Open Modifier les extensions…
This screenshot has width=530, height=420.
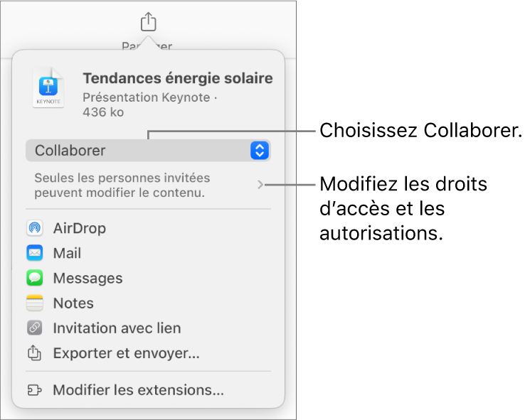pos(138,390)
